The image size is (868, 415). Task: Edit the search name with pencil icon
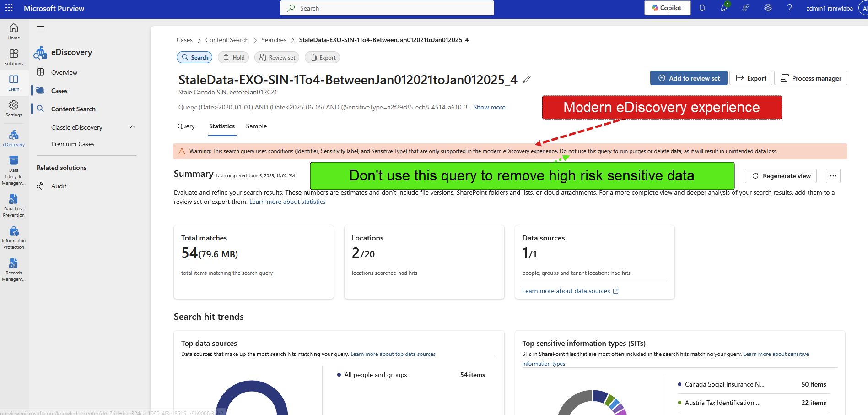coord(527,79)
